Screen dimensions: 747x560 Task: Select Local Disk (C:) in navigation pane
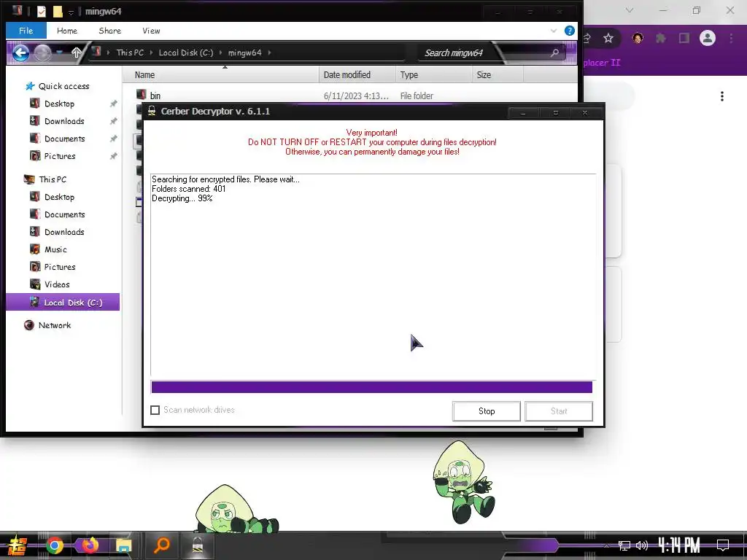[63, 303]
